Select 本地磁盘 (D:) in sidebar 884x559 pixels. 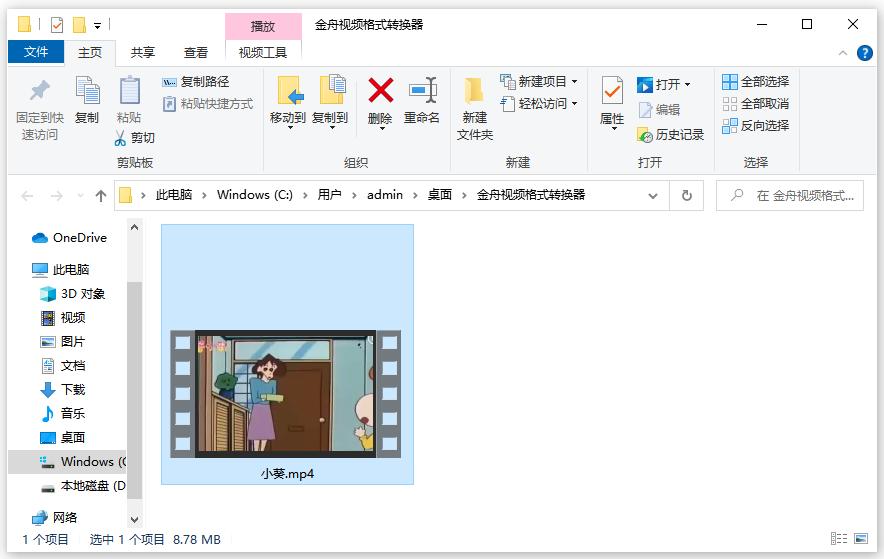tap(82, 486)
